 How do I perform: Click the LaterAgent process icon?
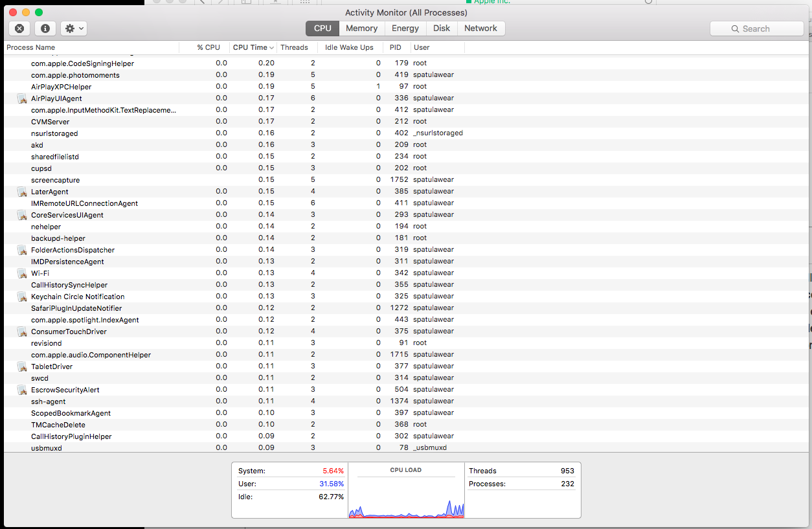(22, 192)
